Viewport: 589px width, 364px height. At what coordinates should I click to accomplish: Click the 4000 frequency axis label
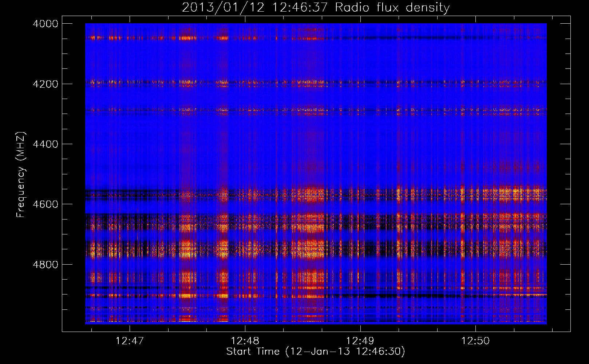46,24
